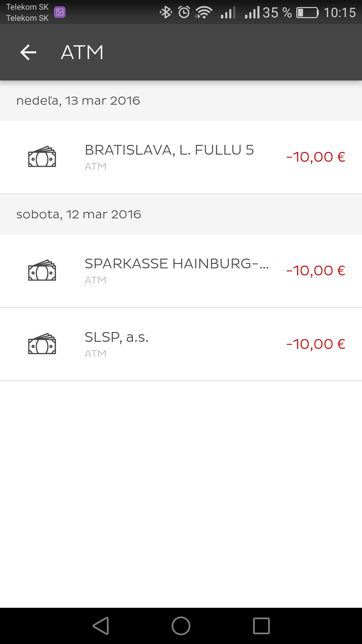Tap the clock showing 10:15

pos(340,13)
